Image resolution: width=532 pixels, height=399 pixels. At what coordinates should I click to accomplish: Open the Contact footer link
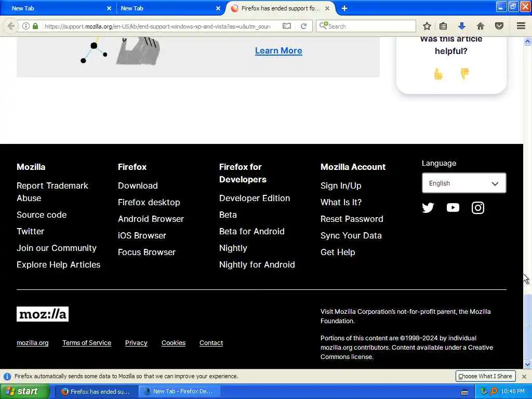(211, 343)
